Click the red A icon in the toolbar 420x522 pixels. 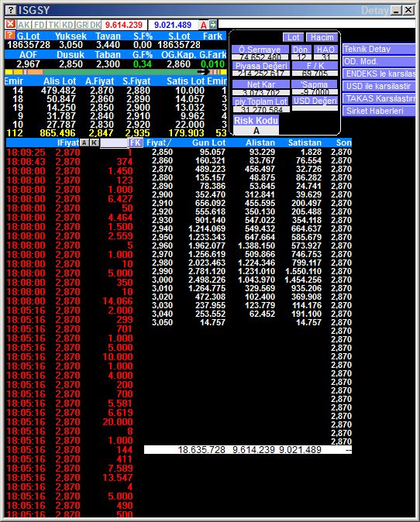click(x=204, y=25)
